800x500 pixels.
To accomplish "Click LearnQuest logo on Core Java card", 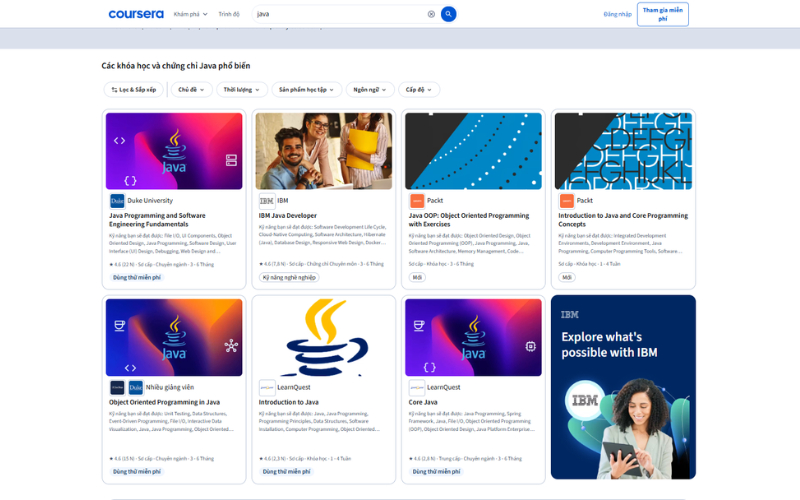I will click(x=416, y=387).
